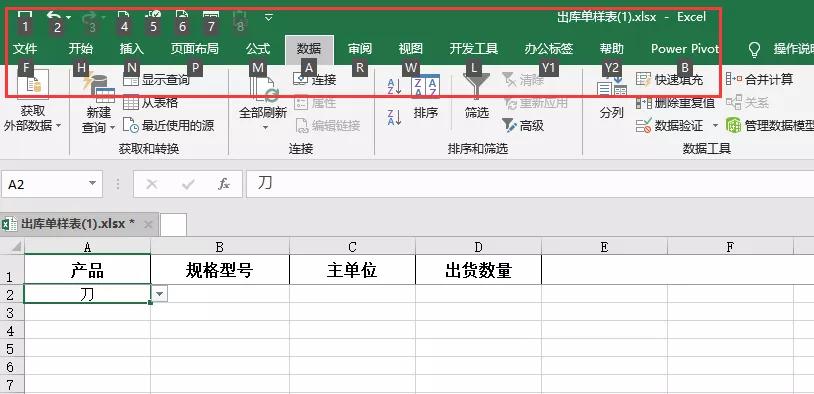Open the 帮助 ribbon tab

612,49
